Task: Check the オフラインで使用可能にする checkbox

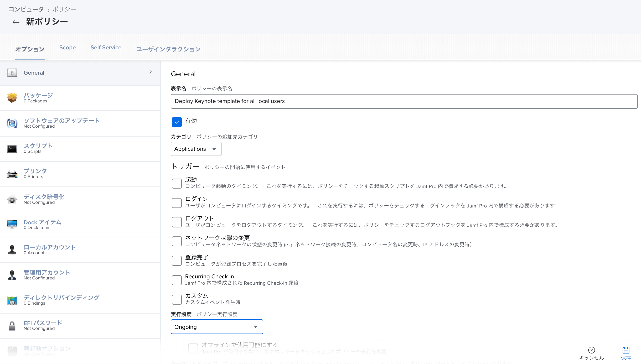Action: pyautogui.click(x=193, y=349)
